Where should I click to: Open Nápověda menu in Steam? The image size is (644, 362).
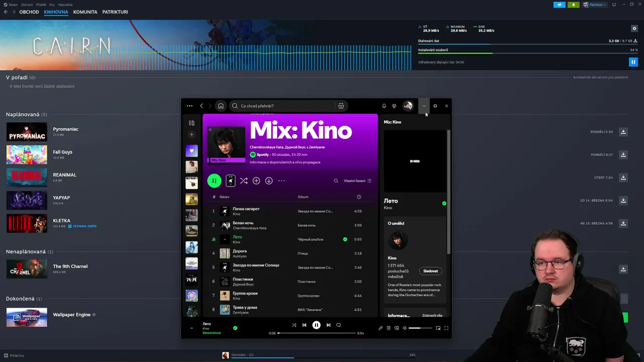click(65, 5)
